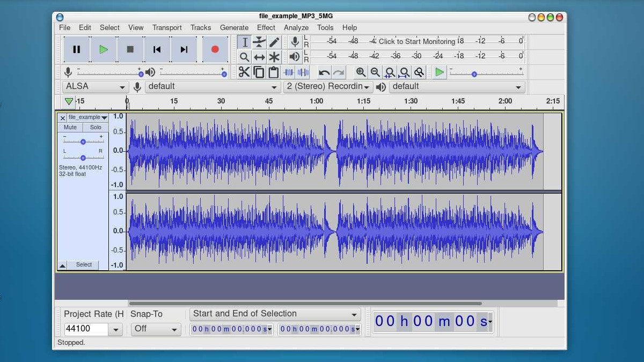The image size is (644, 362).
Task: Click the Zoom In magnifier
Action: (361, 72)
